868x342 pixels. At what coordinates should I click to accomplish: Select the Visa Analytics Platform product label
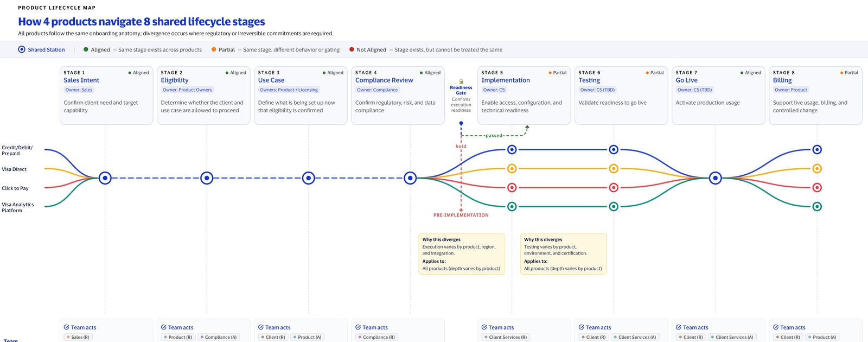pyautogui.click(x=18, y=207)
